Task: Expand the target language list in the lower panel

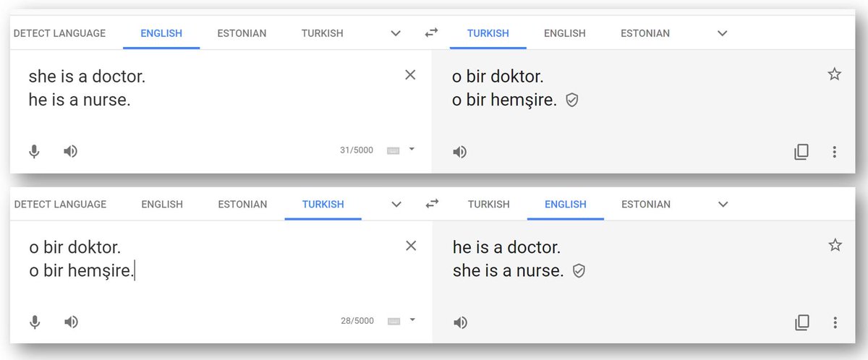Action: [723, 205]
